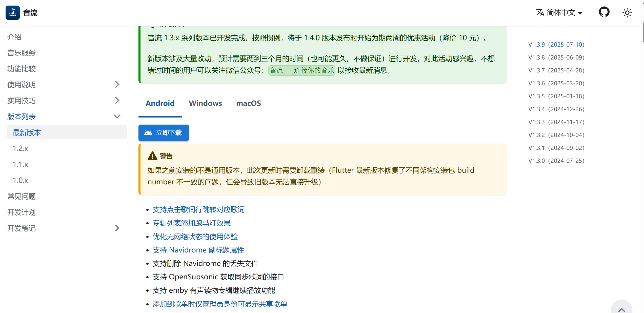
Task: Open 支持点击歌词行跳转对应歌词 link
Action: click(198, 210)
